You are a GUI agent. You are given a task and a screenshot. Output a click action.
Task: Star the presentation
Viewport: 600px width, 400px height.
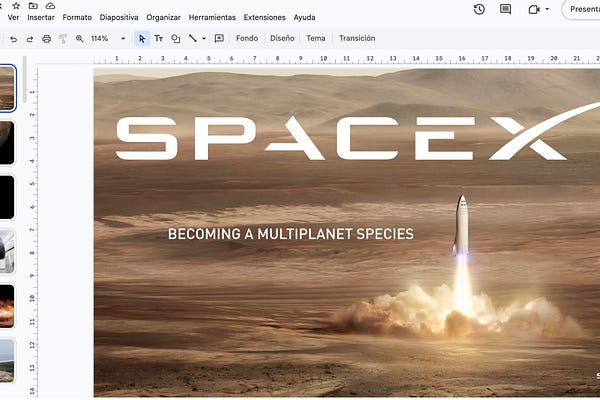click(16, 5)
